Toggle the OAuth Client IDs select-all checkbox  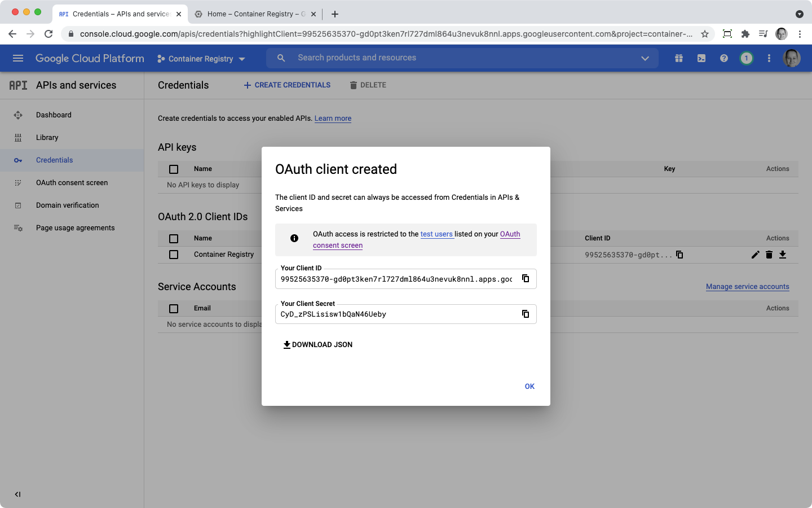pos(174,239)
